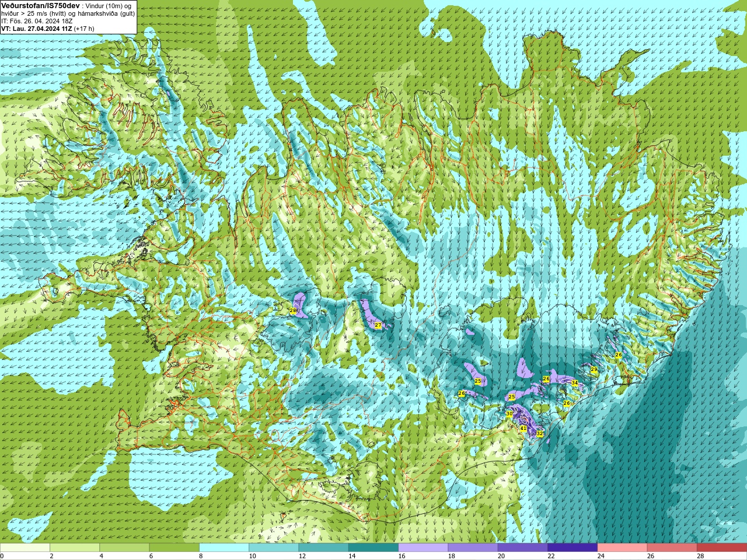Click the yellow gust label 28 on the map
Screen dimensions: 747x560
(x=293, y=311)
